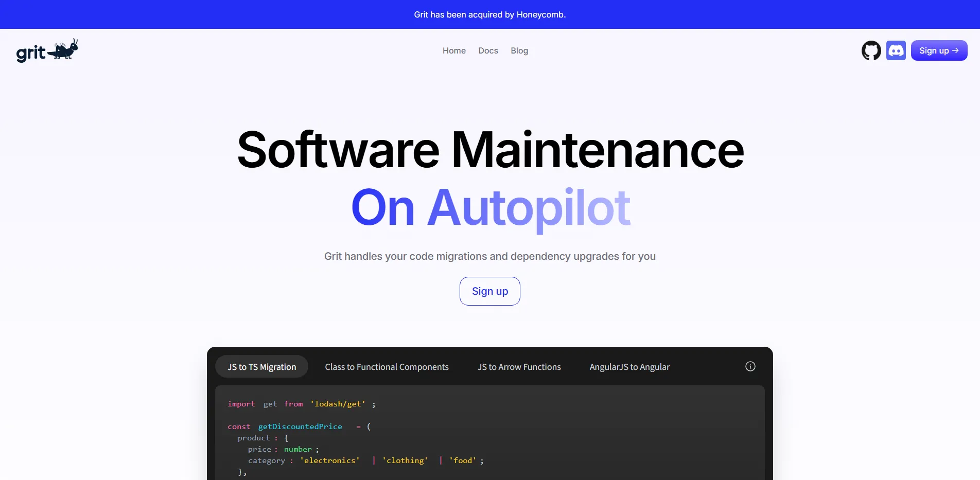Show the JS to TS Migration example
The width and height of the screenshot is (980, 480).
[261, 366]
